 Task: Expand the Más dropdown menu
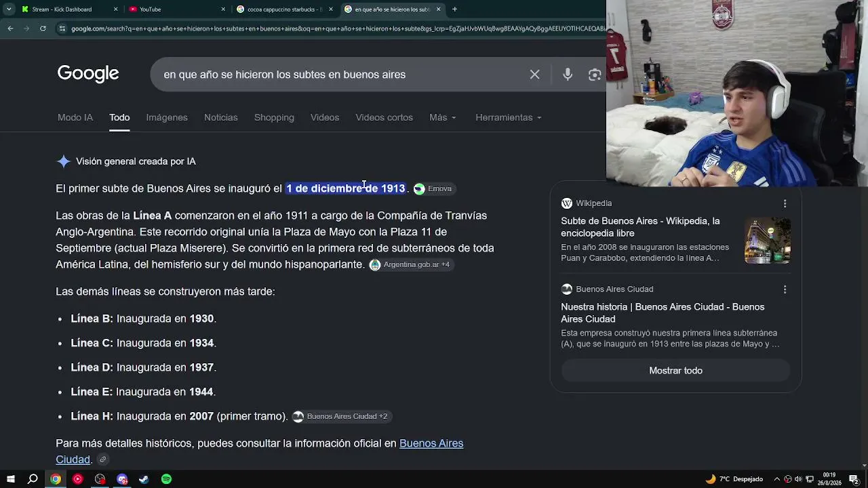(443, 117)
